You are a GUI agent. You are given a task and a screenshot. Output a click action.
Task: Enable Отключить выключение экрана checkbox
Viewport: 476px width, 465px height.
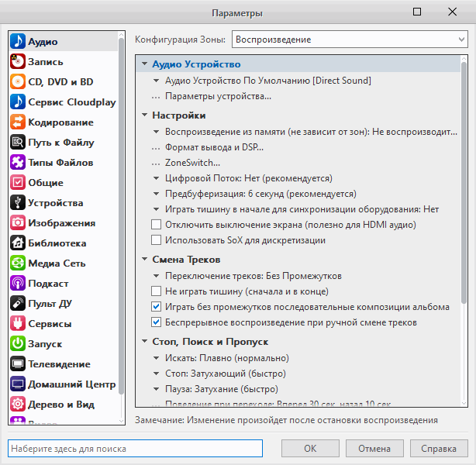click(156, 225)
